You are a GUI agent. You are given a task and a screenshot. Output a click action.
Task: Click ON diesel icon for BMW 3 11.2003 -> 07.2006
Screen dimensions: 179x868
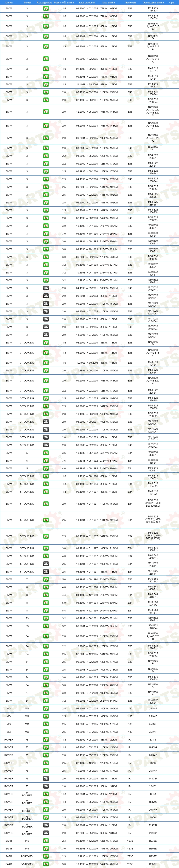[x=46, y=335]
